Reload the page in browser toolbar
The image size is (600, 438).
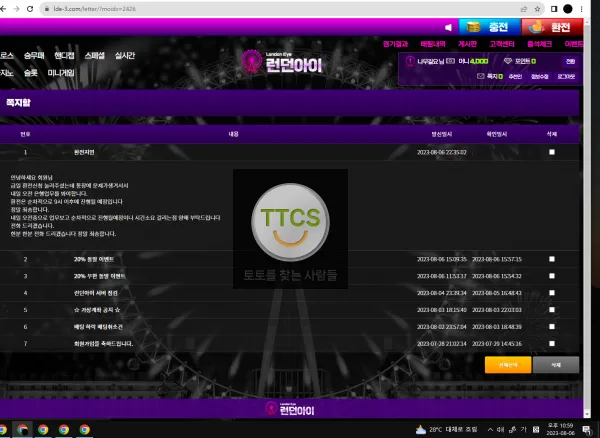(30, 9)
